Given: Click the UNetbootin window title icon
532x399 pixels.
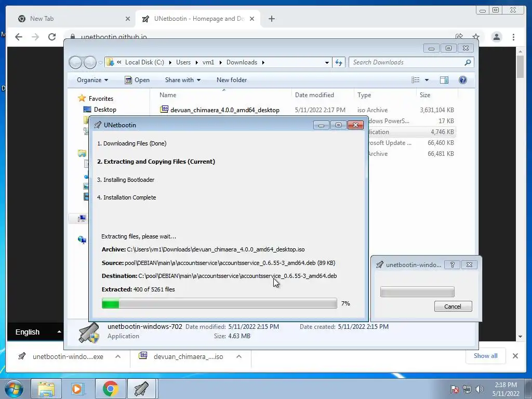Looking at the screenshot, I should point(98,125).
